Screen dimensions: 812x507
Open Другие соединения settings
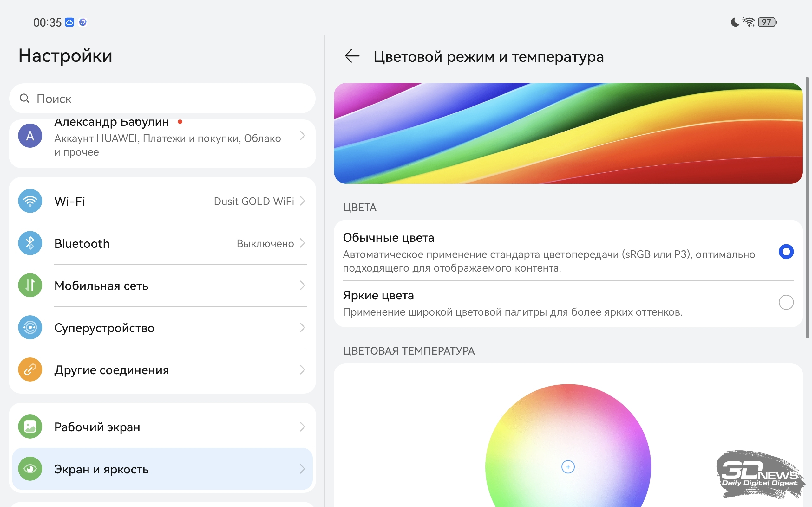coord(162,370)
